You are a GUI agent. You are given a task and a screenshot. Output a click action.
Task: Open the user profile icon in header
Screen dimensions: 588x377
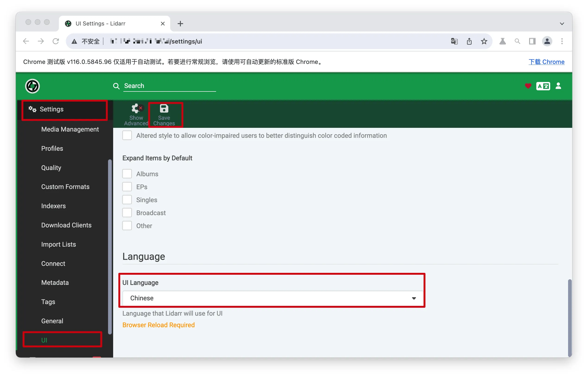coord(558,86)
